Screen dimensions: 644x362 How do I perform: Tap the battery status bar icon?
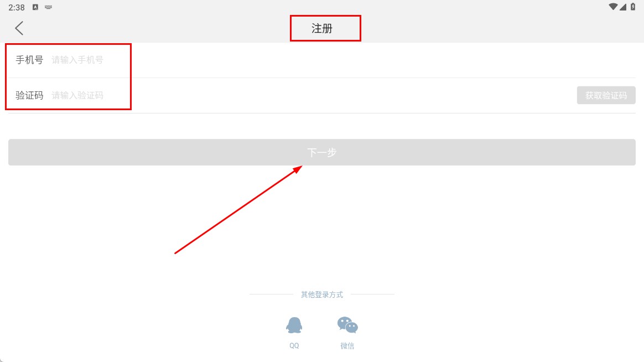click(x=633, y=7)
